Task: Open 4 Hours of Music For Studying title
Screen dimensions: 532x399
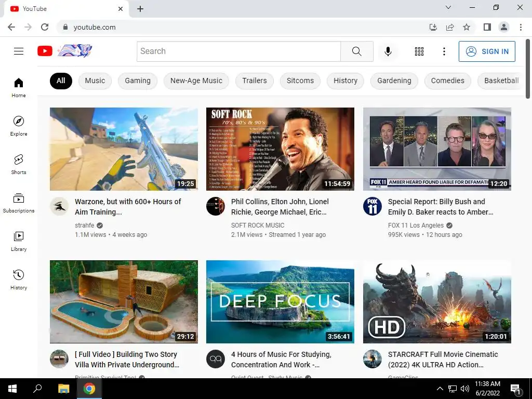Action: [x=281, y=360]
